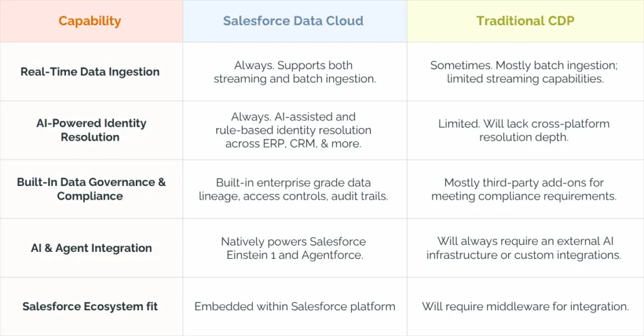This screenshot has width=644, height=336.
Task: Select the Mostly batch ingestion cell
Action: click(524, 72)
